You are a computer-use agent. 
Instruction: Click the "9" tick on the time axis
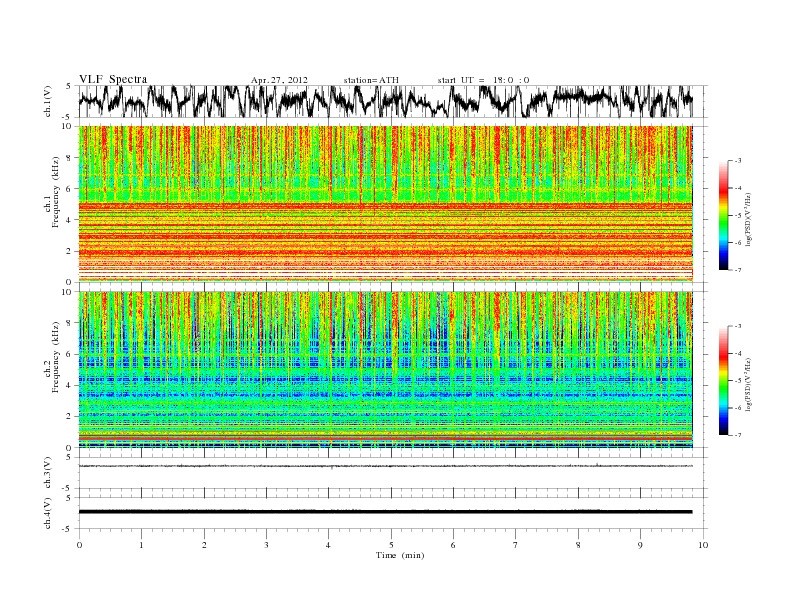[640, 545]
